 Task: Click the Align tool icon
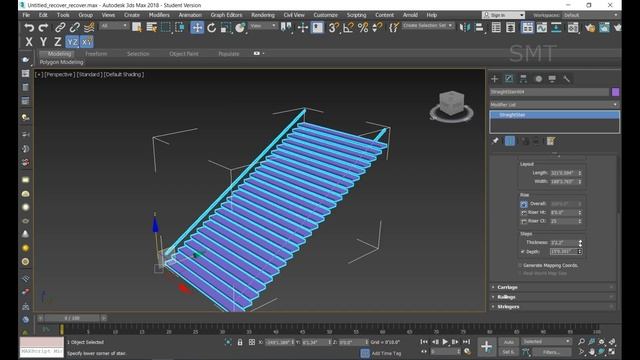click(x=480, y=28)
